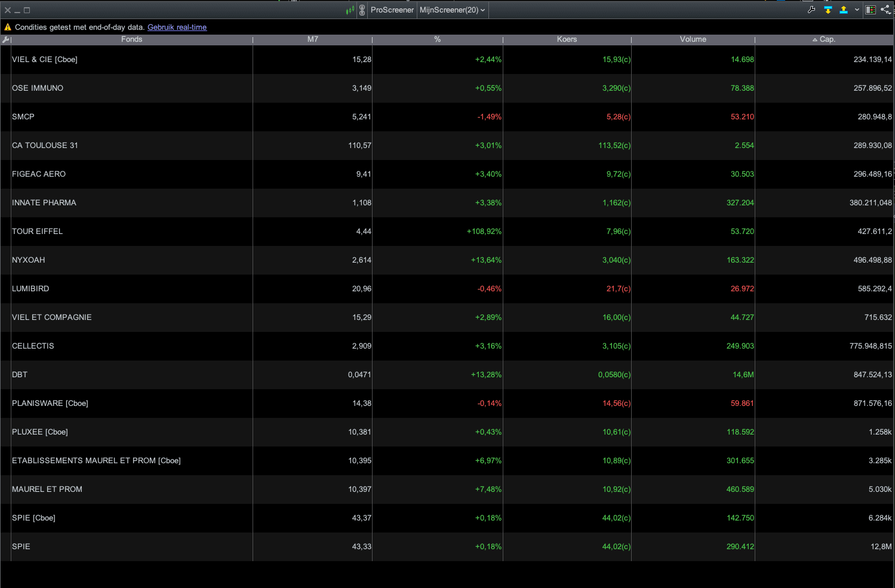Open the wrench settings icon in the top toolbar
Image resolution: width=895 pixels, height=588 pixels.
point(811,10)
